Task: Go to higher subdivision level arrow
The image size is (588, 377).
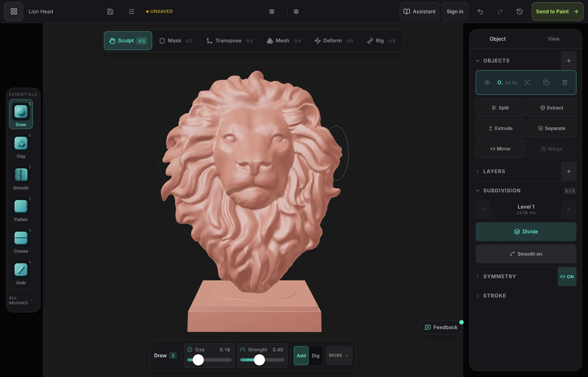Action: click(569, 209)
